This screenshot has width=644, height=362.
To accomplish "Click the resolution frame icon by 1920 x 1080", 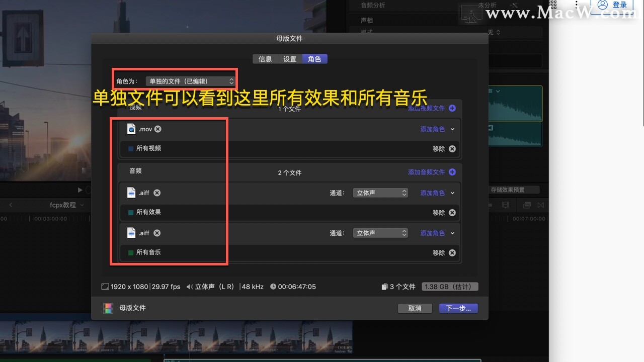I will (105, 287).
